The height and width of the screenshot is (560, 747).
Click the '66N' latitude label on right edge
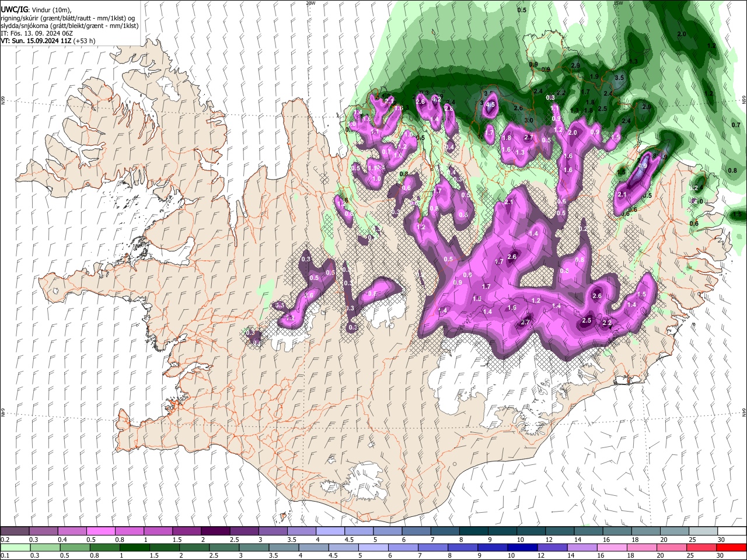(744, 100)
